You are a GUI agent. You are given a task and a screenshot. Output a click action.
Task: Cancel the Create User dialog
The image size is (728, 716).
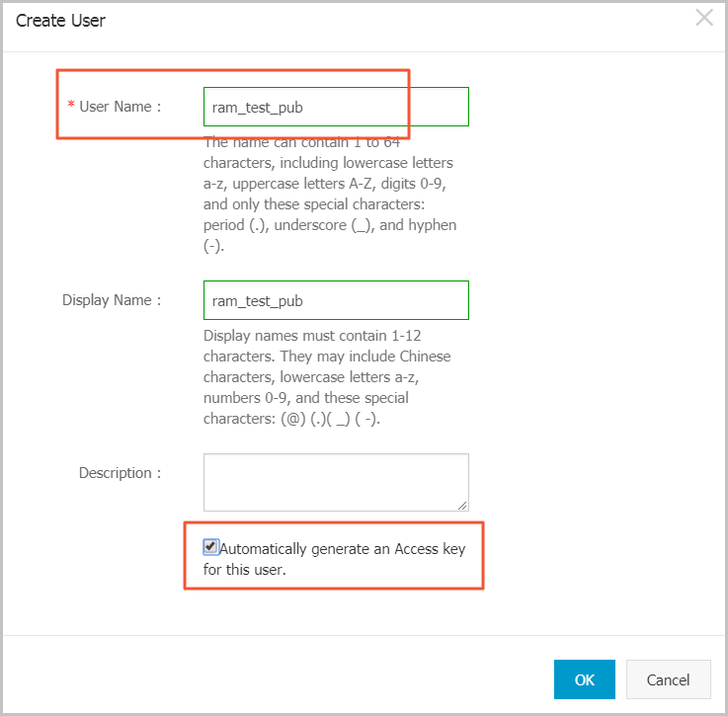coord(668,679)
